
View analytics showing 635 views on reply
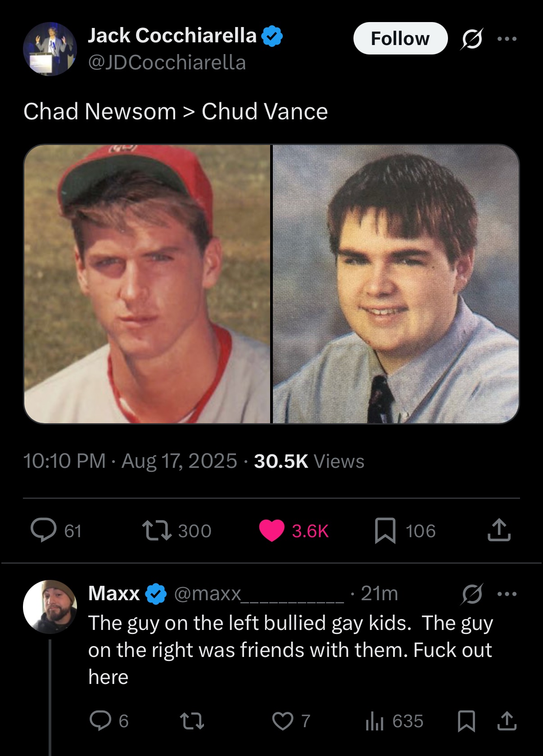point(394,721)
